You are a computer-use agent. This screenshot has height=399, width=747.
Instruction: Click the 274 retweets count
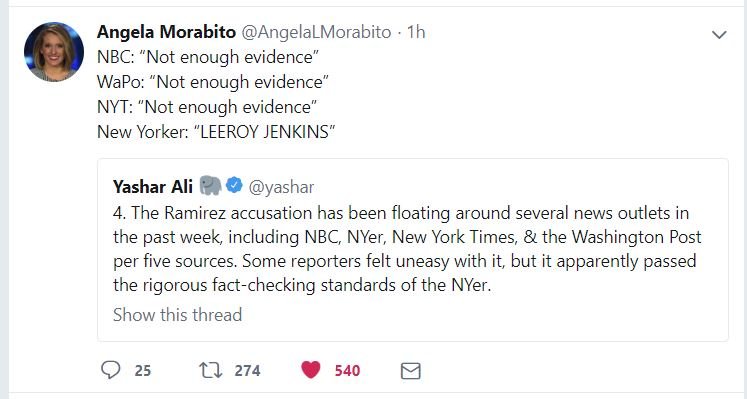[x=247, y=370]
